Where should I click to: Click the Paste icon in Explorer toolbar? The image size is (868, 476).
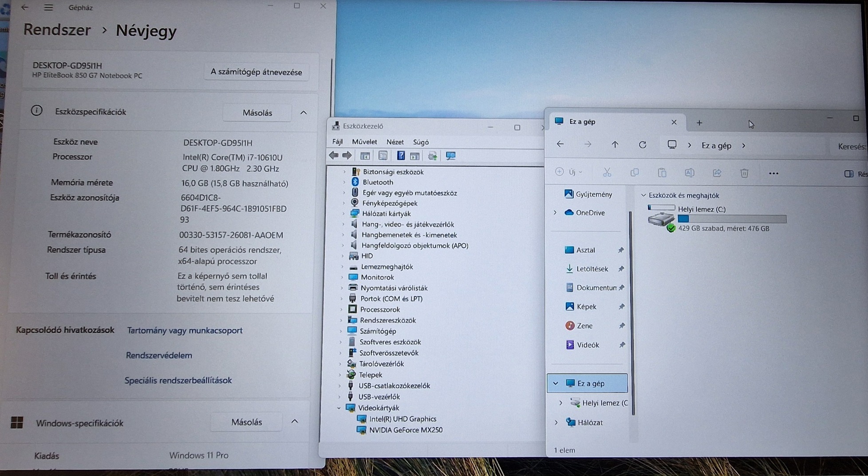coord(662,173)
